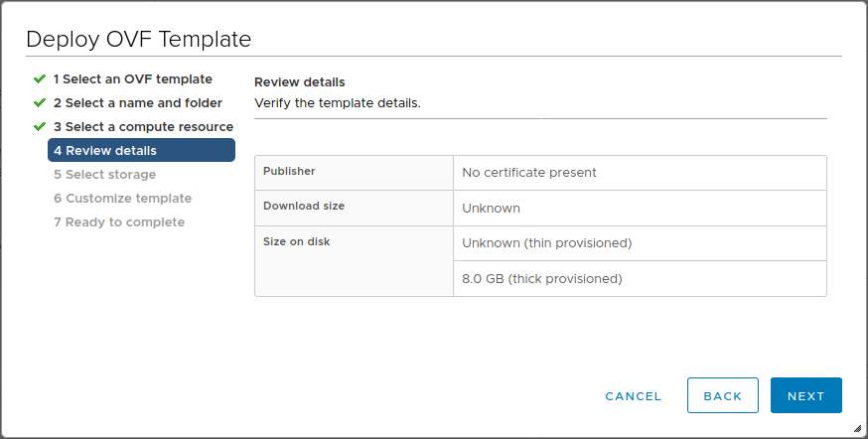The height and width of the screenshot is (439, 868).
Task: Select the 'Unknown (thin provisioned)' value
Action: pyautogui.click(x=546, y=242)
